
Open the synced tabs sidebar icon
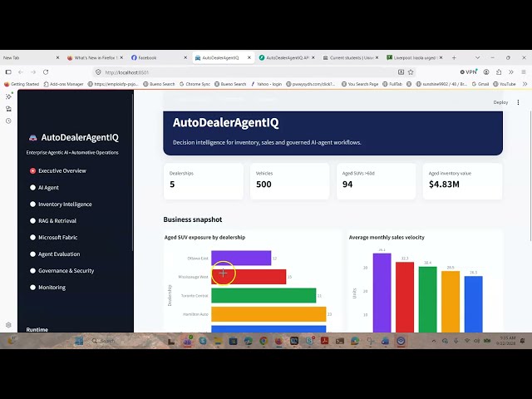8,109
